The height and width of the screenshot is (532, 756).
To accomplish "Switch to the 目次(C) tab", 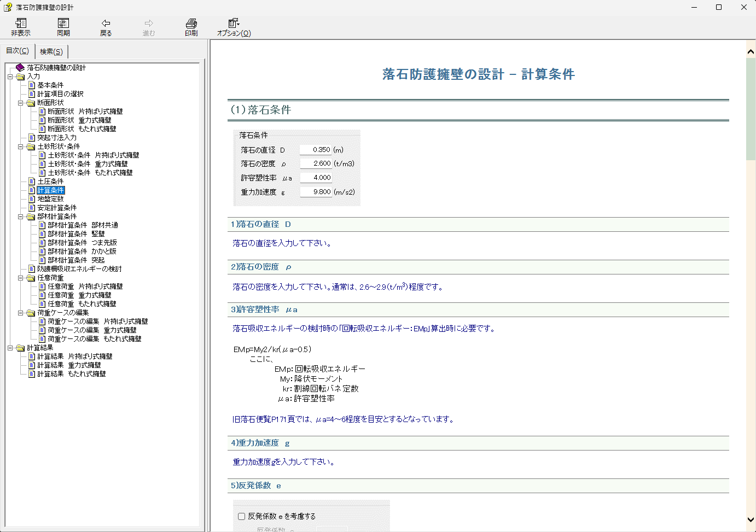I will point(18,51).
